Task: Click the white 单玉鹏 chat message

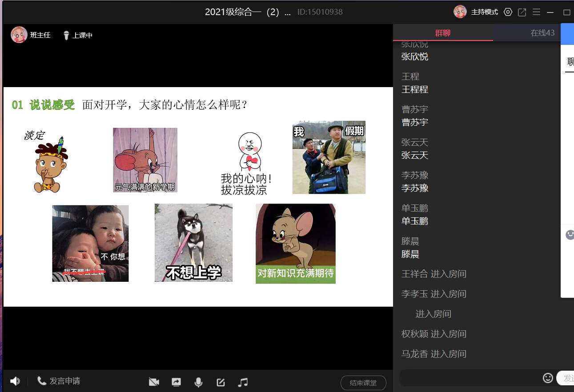Action: (415, 221)
